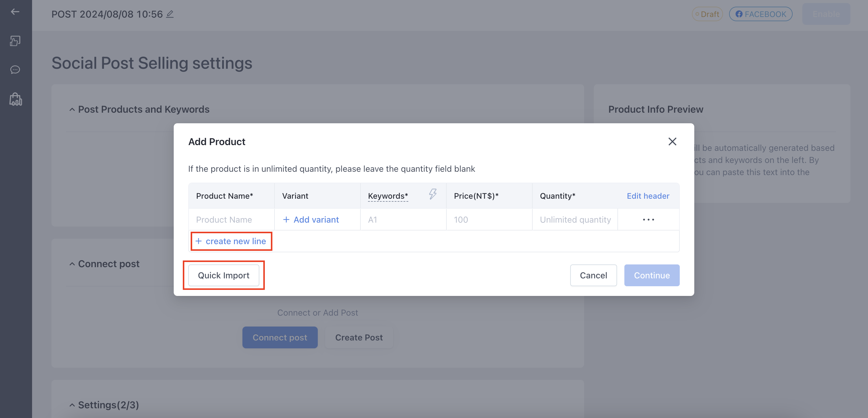868x418 pixels.
Task: Open the broadcast pages sidebar icon
Action: coord(15,41)
